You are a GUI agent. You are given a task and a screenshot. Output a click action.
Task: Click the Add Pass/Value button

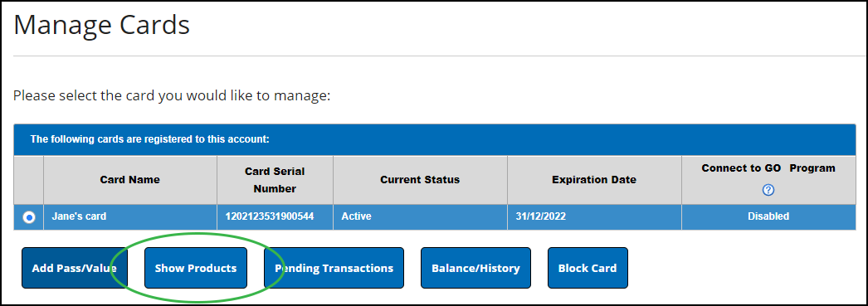(75, 268)
